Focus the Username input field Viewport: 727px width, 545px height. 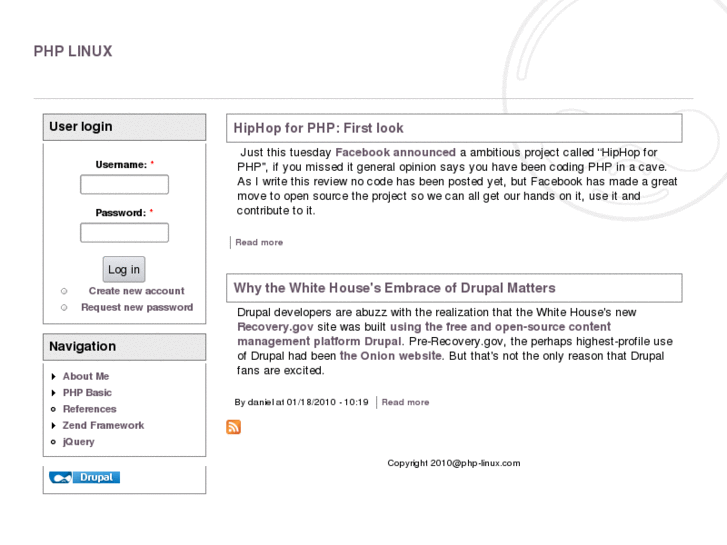[x=124, y=184]
